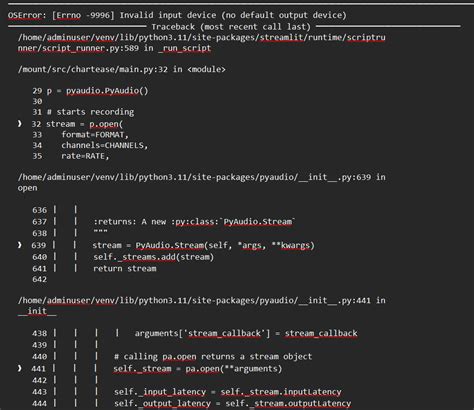This screenshot has height=410, width=474.
Task: Select line 438 arguments['stream_callback'] assignment
Action: click(195, 333)
